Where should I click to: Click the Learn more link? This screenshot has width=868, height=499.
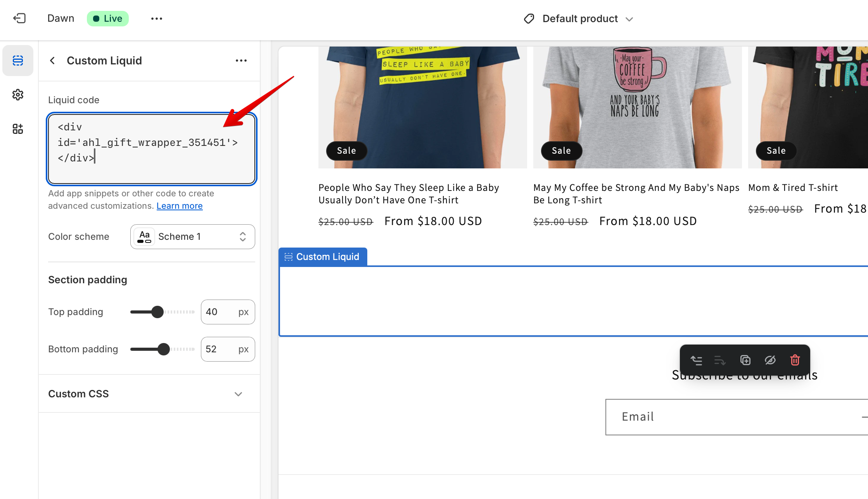(180, 206)
